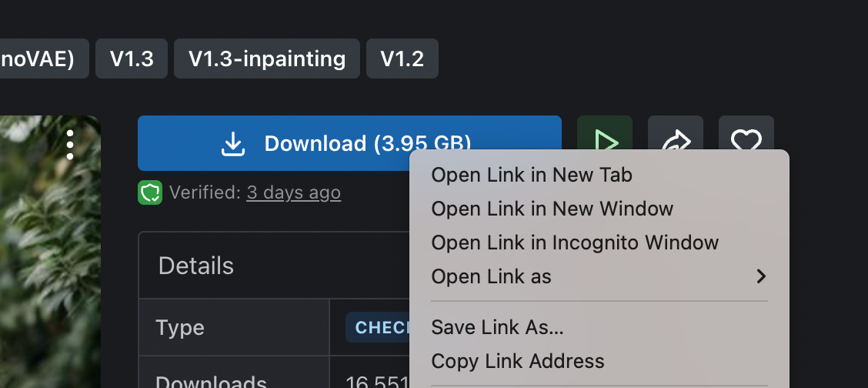Expand the Open Link as submenu arrow
This screenshot has height=388, width=868.
click(x=761, y=276)
